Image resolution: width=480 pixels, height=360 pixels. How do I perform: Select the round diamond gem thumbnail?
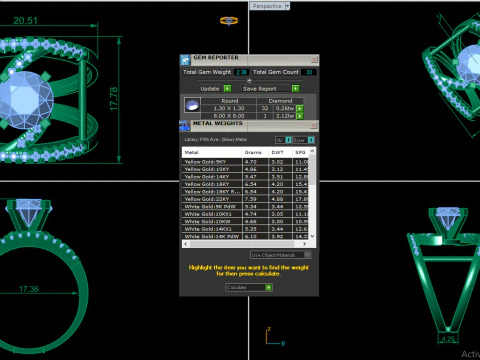(192, 105)
